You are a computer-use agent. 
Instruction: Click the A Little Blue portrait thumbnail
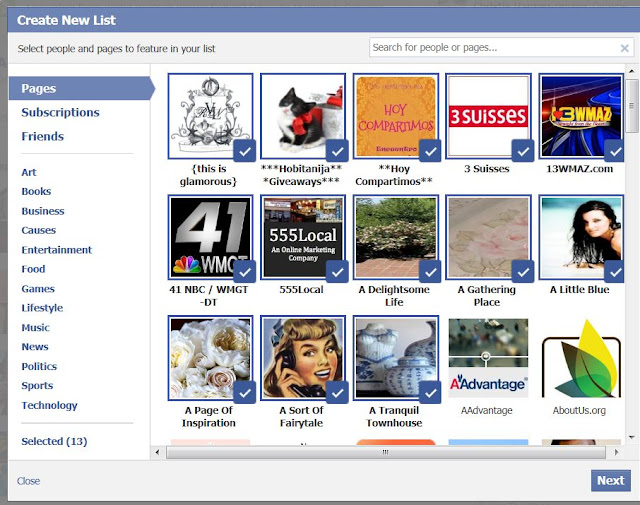pos(581,237)
